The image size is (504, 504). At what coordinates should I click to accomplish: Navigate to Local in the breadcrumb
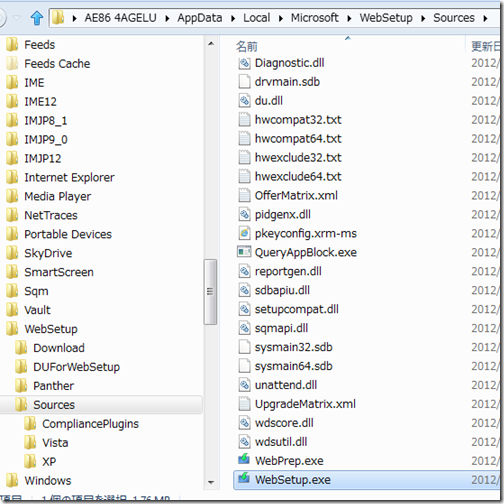(x=256, y=18)
